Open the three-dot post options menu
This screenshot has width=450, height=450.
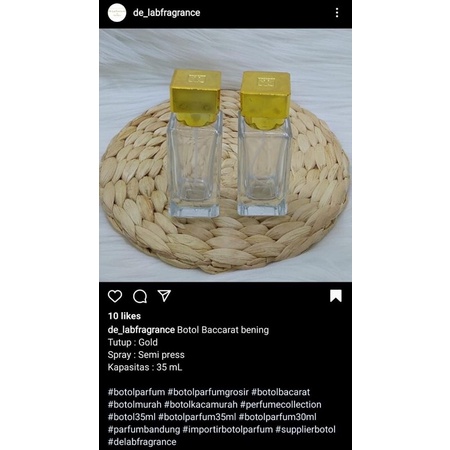[x=337, y=13]
